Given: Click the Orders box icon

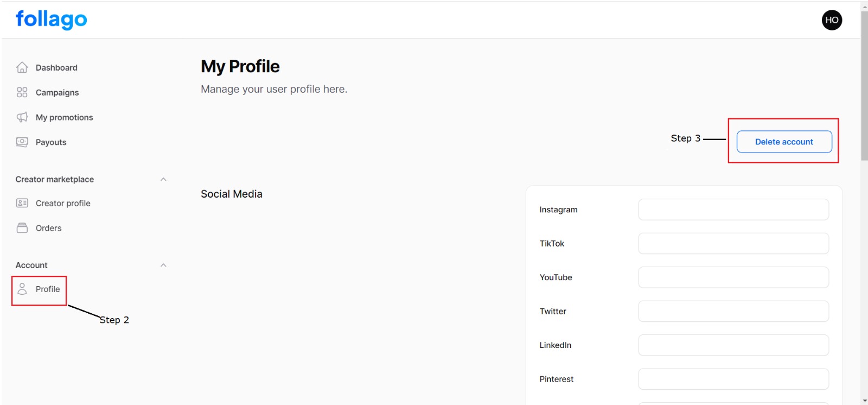Looking at the screenshot, I should point(22,228).
